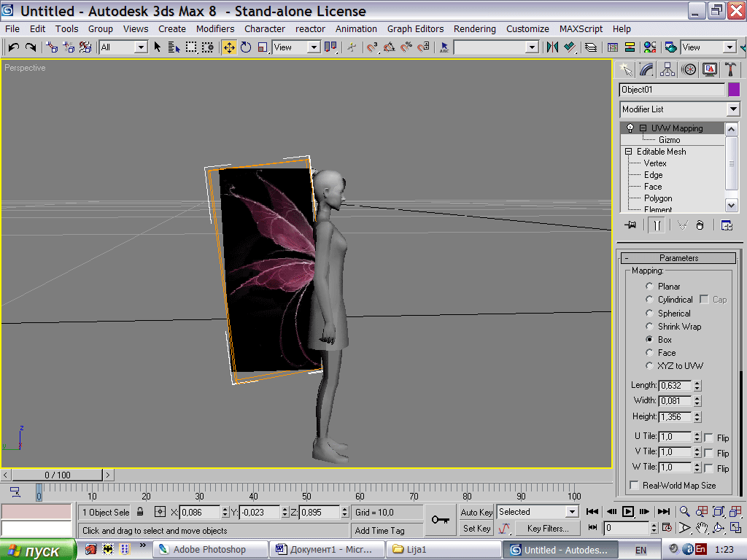Click the Align tool icon
Viewport: 747px width, 560px height.
click(x=569, y=47)
